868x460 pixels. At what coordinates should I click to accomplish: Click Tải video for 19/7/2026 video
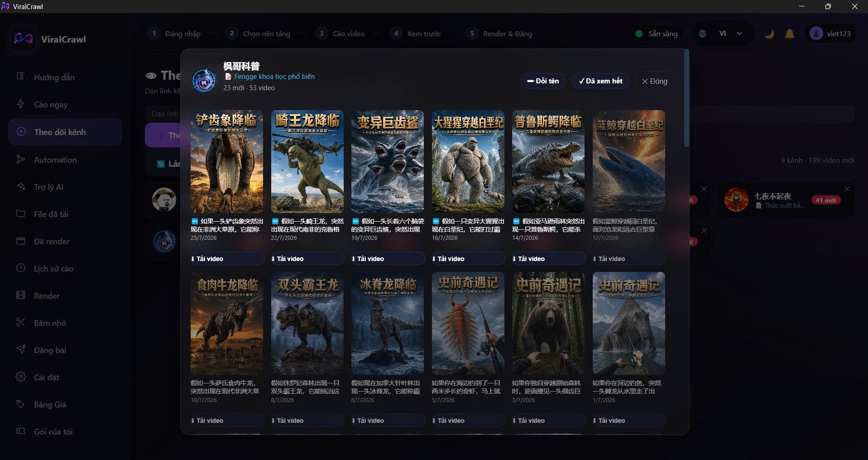[x=388, y=258]
